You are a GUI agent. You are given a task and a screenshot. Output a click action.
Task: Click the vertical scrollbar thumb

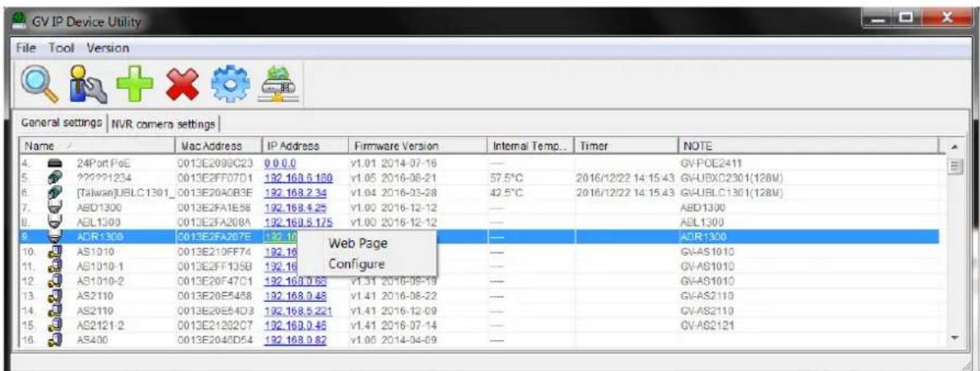click(954, 166)
